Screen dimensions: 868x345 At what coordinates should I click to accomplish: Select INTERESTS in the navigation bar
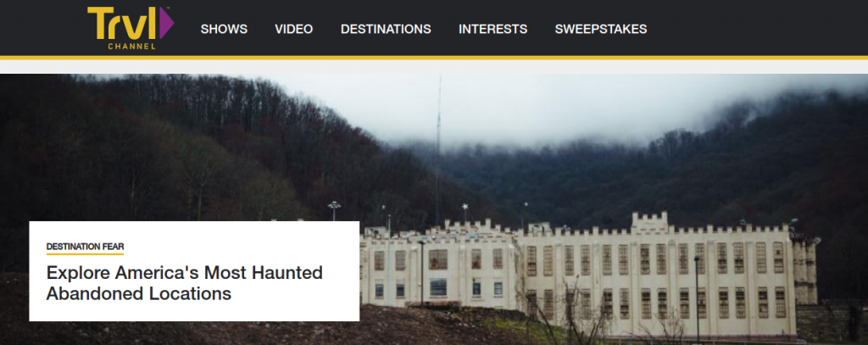coord(492,30)
